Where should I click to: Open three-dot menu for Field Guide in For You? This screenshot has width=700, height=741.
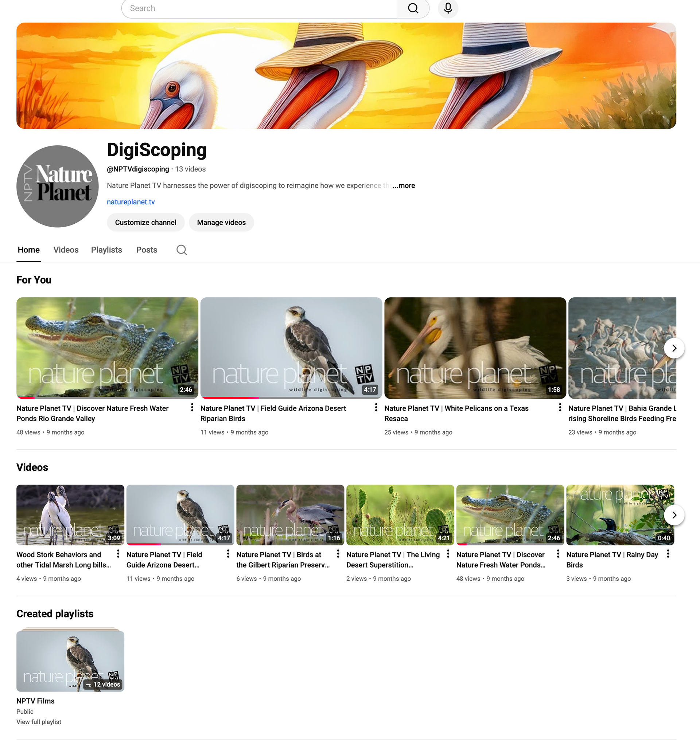point(376,408)
